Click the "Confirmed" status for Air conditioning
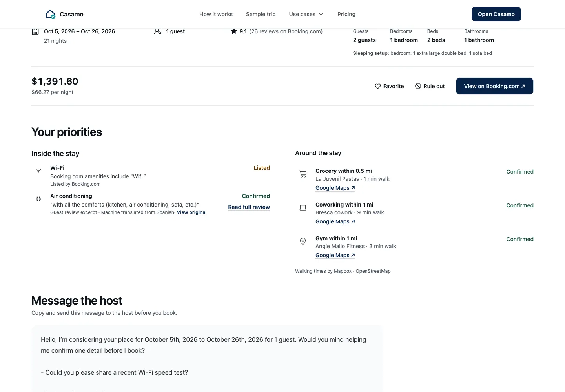This screenshot has height=392, width=565. click(x=256, y=196)
